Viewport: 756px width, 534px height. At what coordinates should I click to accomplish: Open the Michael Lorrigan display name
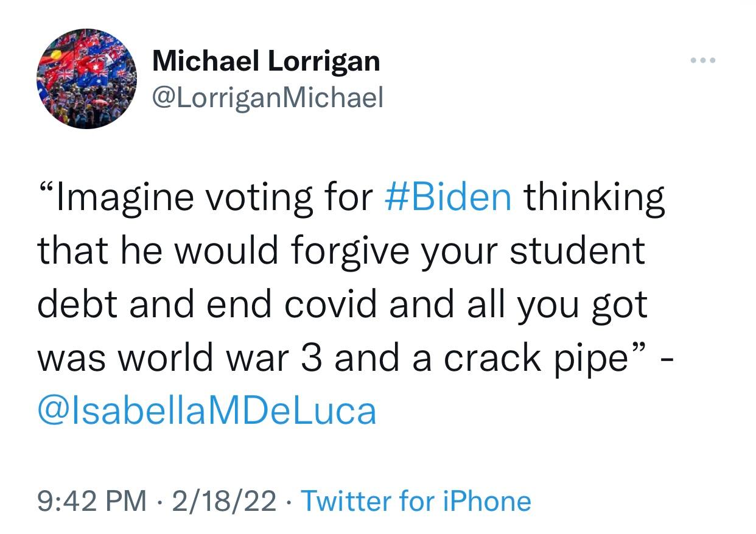coord(266,61)
